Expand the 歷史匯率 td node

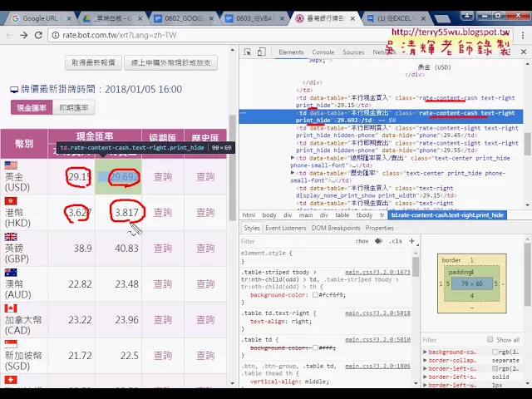293,173
